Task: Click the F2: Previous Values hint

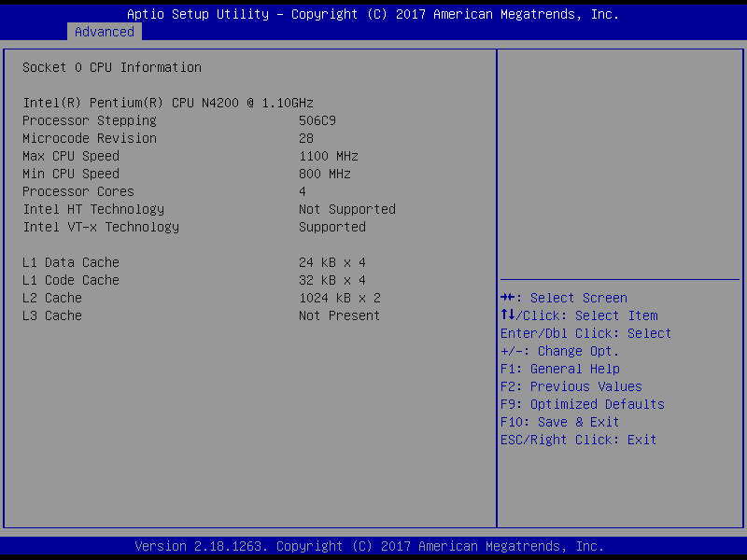Action: tap(571, 386)
